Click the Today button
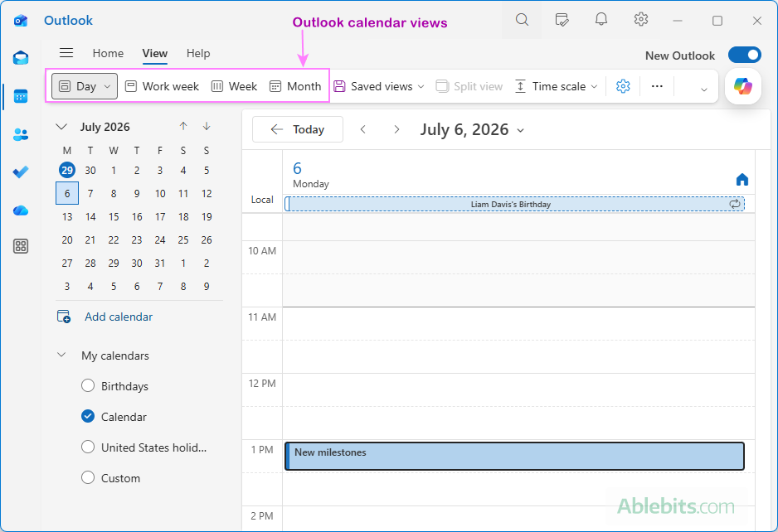The height and width of the screenshot is (532, 778). coord(298,129)
